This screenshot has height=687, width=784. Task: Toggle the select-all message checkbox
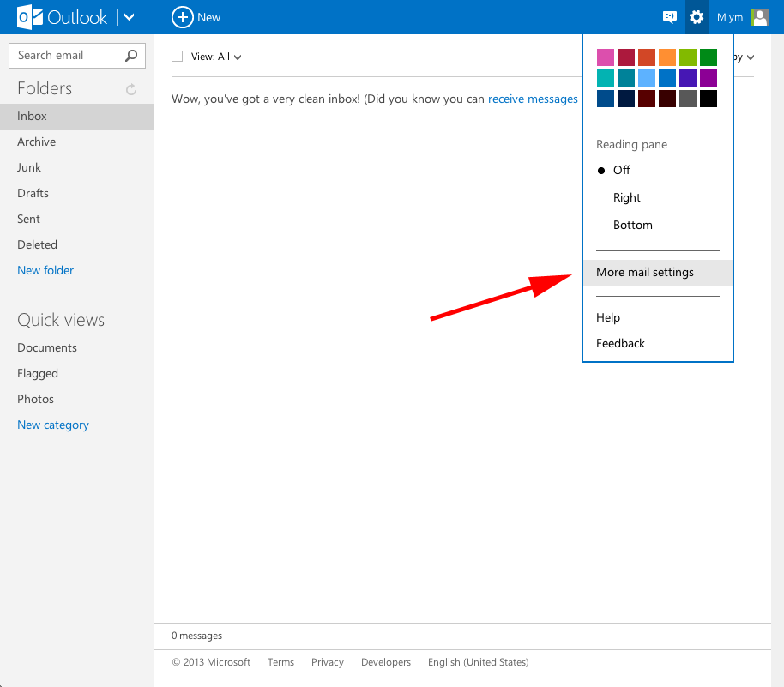pyautogui.click(x=176, y=55)
